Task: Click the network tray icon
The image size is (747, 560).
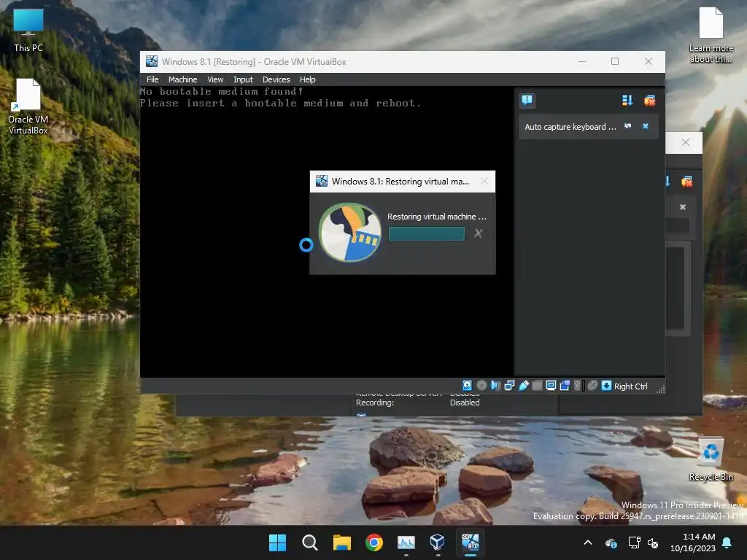Action: coord(634,542)
